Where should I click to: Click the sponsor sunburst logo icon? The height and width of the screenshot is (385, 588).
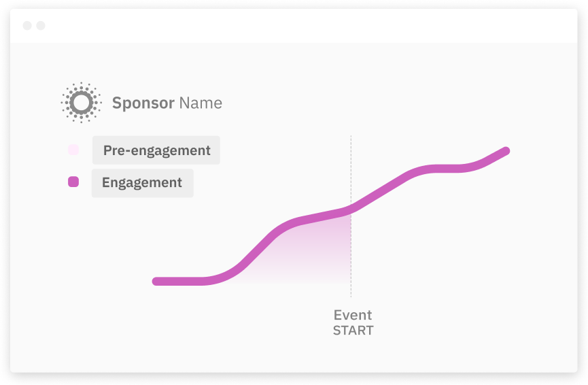point(82,103)
